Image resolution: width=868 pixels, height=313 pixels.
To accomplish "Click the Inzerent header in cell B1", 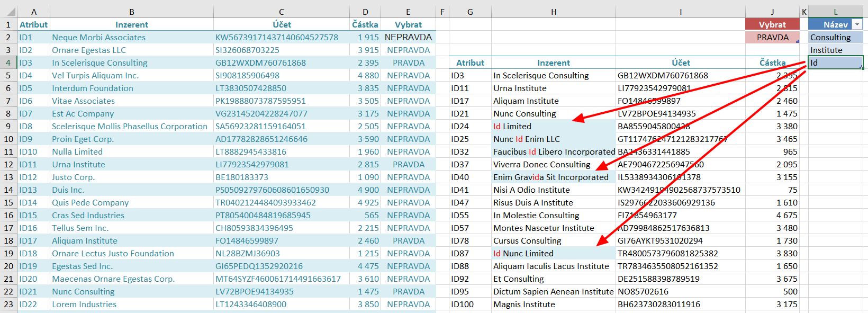I will (x=132, y=24).
